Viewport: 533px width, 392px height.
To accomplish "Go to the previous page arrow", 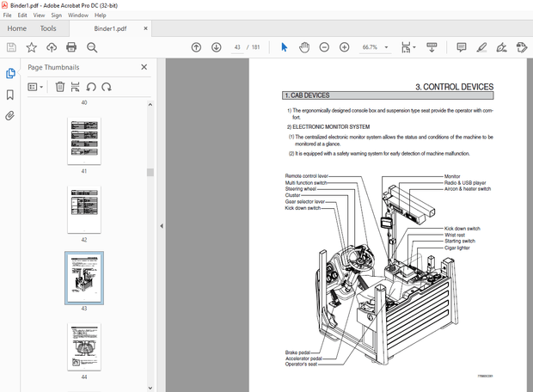I will click(x=196, y=47).
